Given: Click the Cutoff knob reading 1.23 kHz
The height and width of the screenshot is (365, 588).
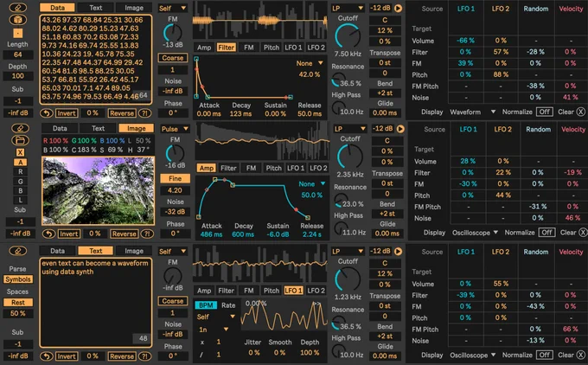Looking at the screenshot, I should pyautogui.click(x=348, y=279).
